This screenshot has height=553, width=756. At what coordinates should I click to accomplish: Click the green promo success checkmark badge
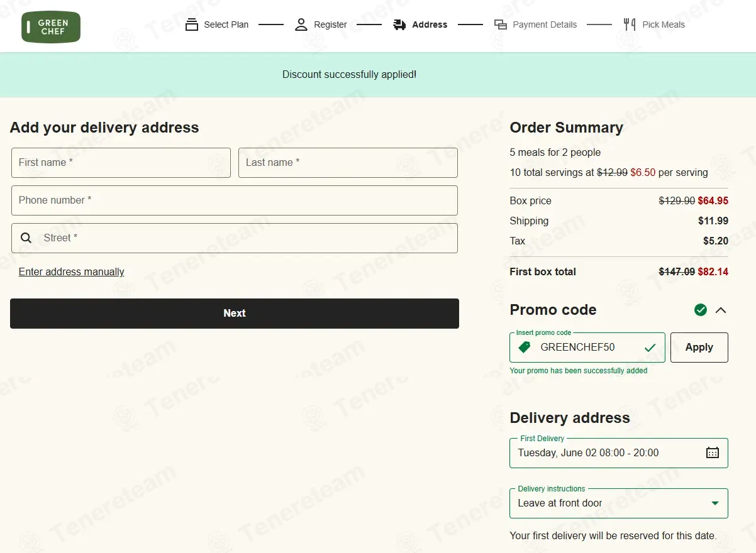pyautogui.click(x=701, y=310)
